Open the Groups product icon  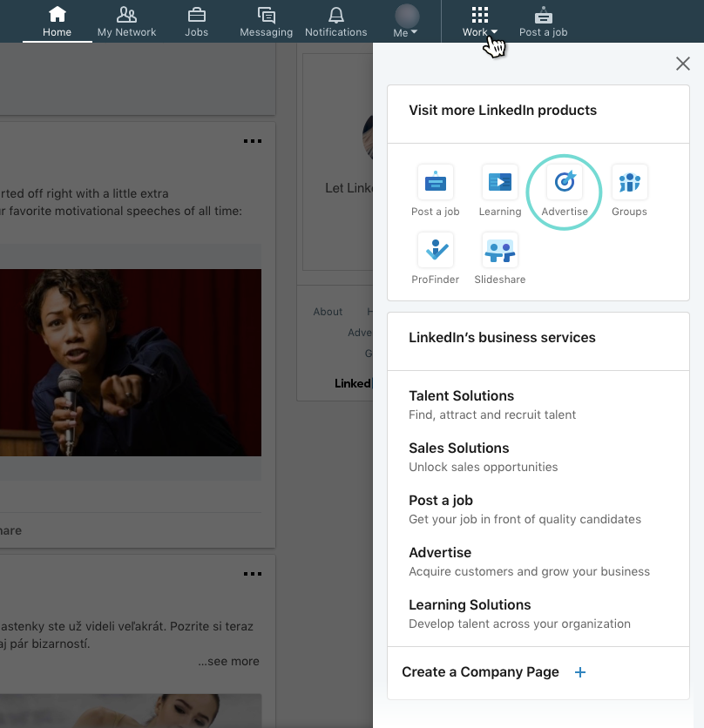[629, 183]
